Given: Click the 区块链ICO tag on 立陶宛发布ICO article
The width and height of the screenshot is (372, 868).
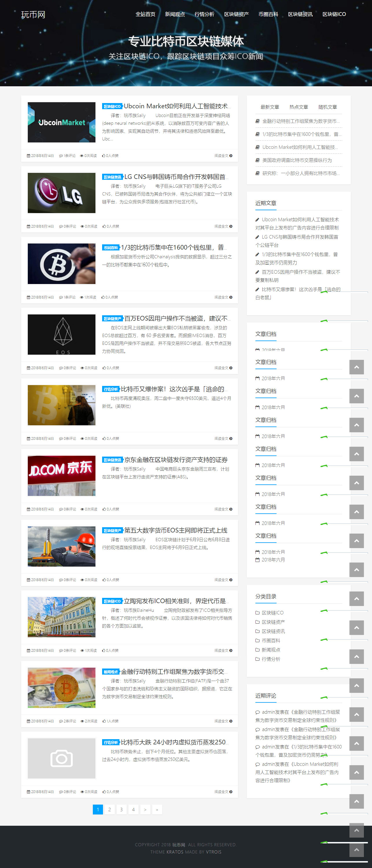Looking at the screenshot, I should click(x=112, y=601).
